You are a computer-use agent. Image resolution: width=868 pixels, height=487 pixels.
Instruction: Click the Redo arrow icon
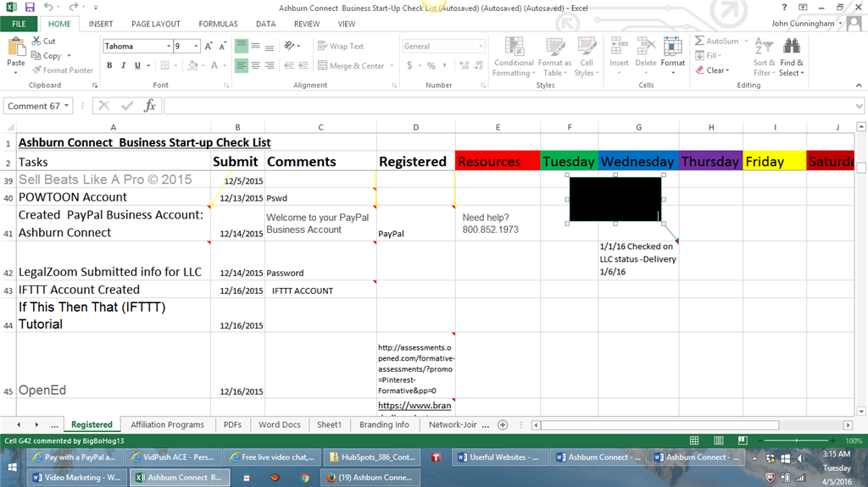pos(74,7)
